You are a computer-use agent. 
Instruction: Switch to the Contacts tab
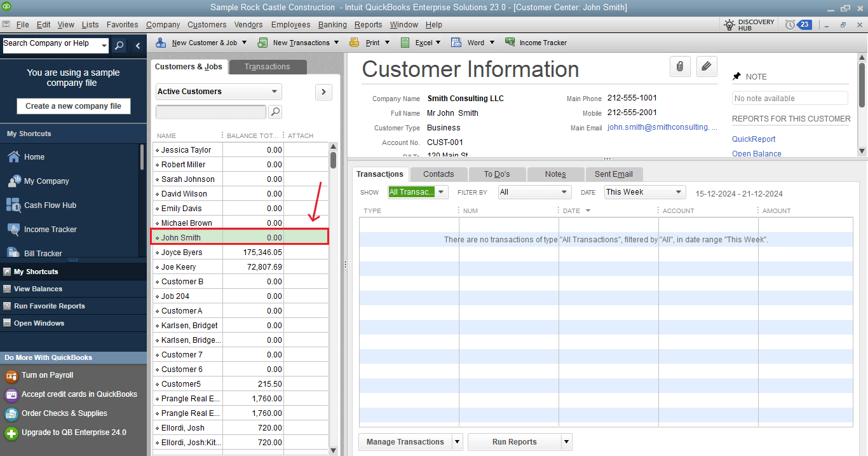438,174
